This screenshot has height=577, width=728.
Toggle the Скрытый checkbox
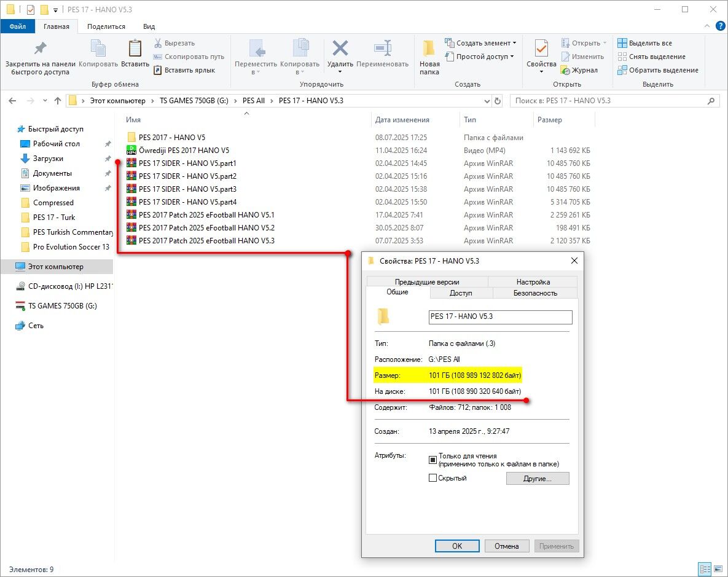pyautogui.click(x=432, y=477)
